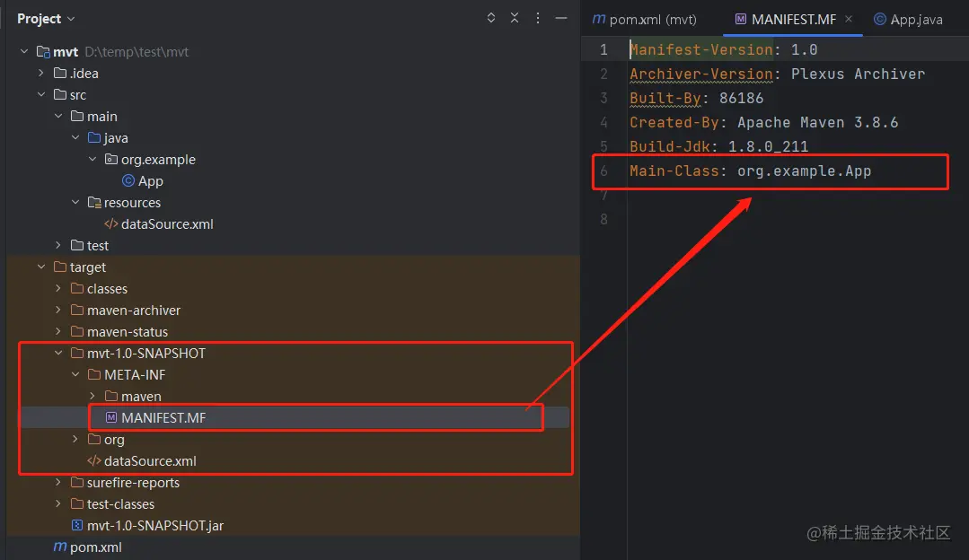Viewport: 969px width, 560px height.
Task: Click the maven-archiver folder icon
Action: (77, 310)
